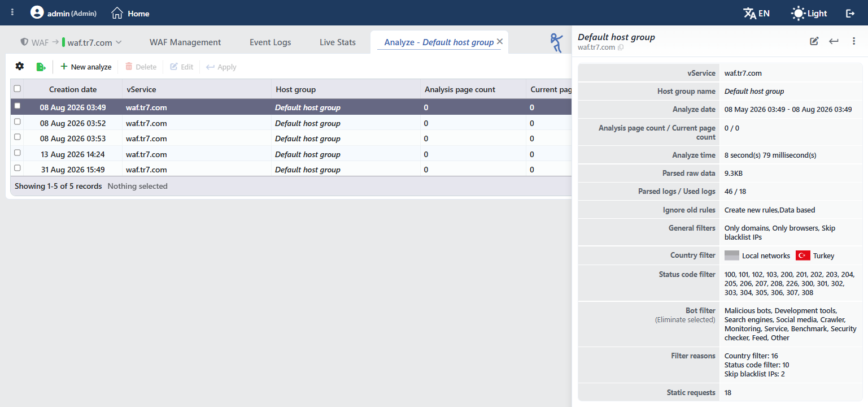Click the blue running figure icon
This screenshot has width=868, height=407.
(x=557, y=42)
